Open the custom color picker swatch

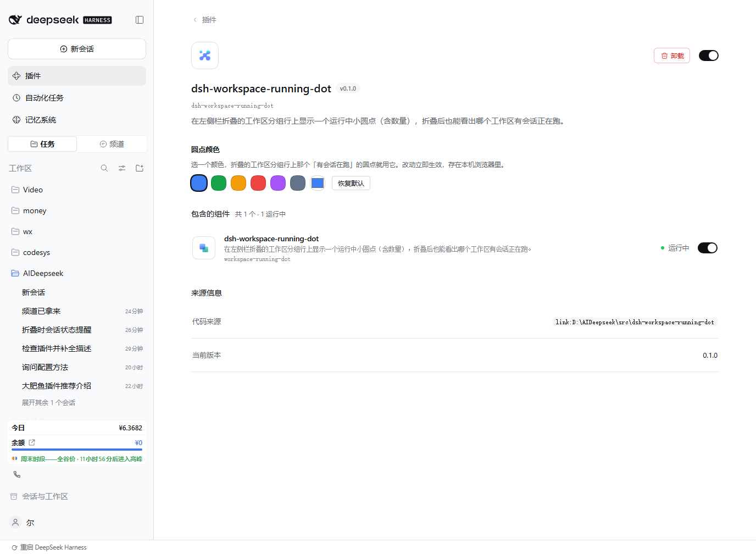(318, 183)
